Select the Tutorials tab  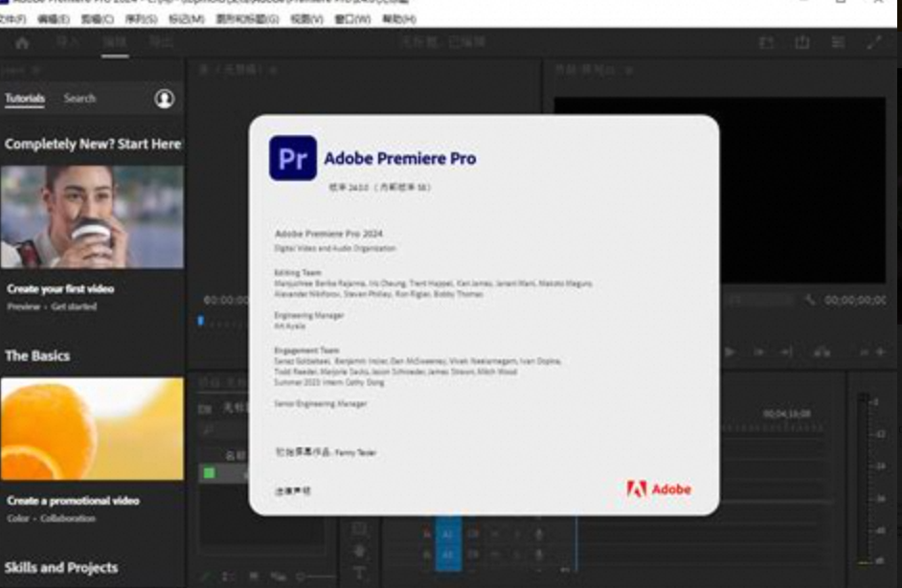coord(25,99)
